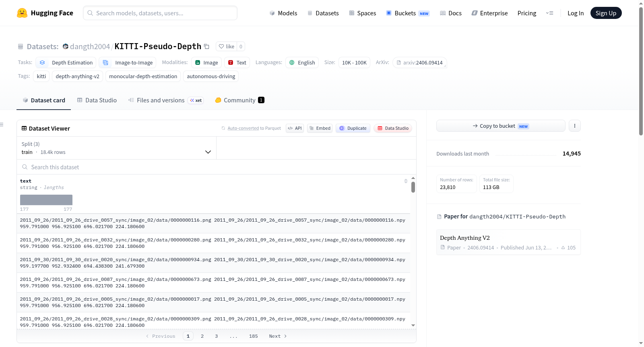
Task: Click the monocular-depth-estimation tag
Action: (143, 76)
